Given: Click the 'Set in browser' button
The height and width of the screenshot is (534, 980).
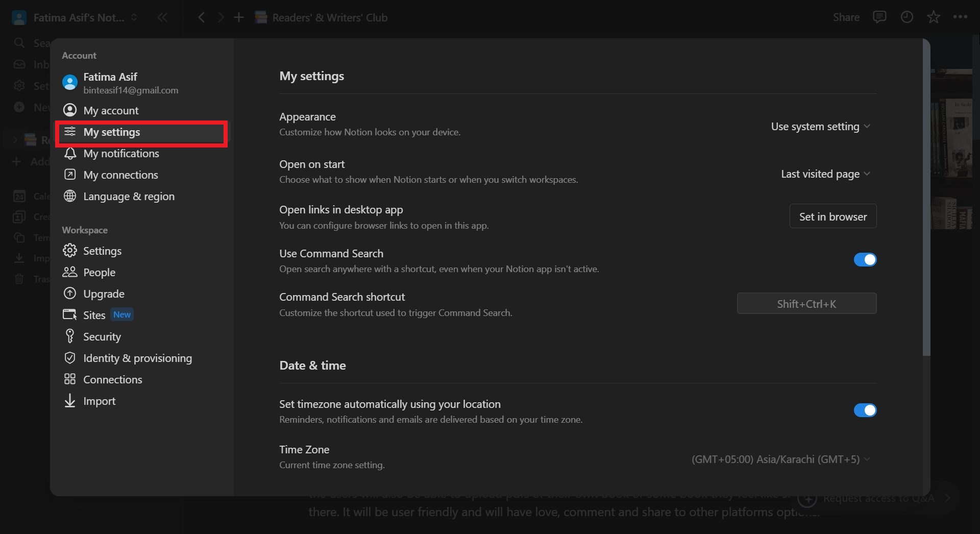Looking at the screenshot, I should (x=832, y=216).
